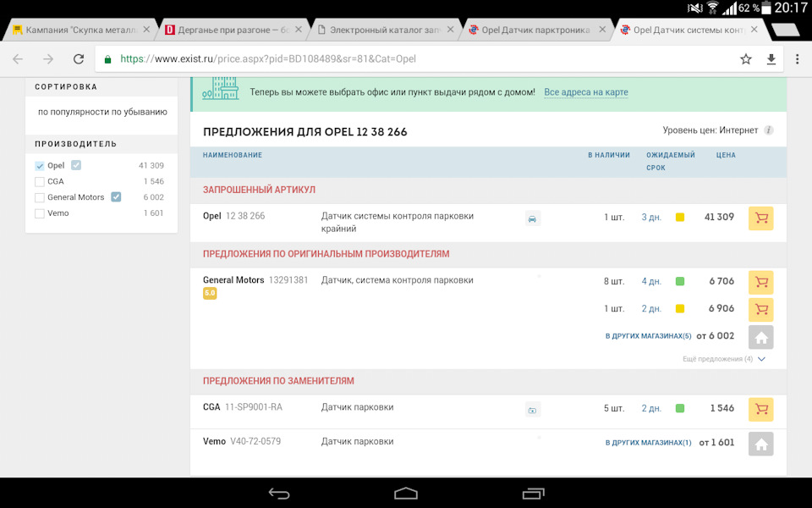Open В ДРУГИХ МАГАЗИНАХ(5) link
The height and width of the screenshot is (508, 812).
(x=649, y=336)
